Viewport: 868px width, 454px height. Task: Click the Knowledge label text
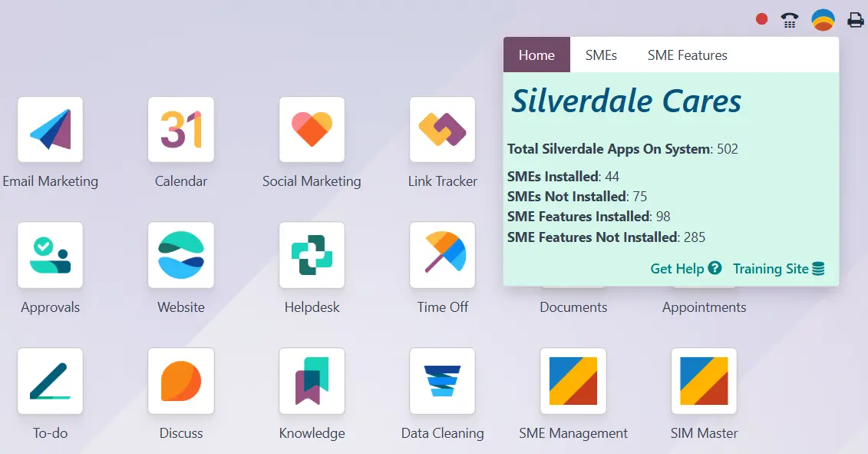tap(312, 433)
